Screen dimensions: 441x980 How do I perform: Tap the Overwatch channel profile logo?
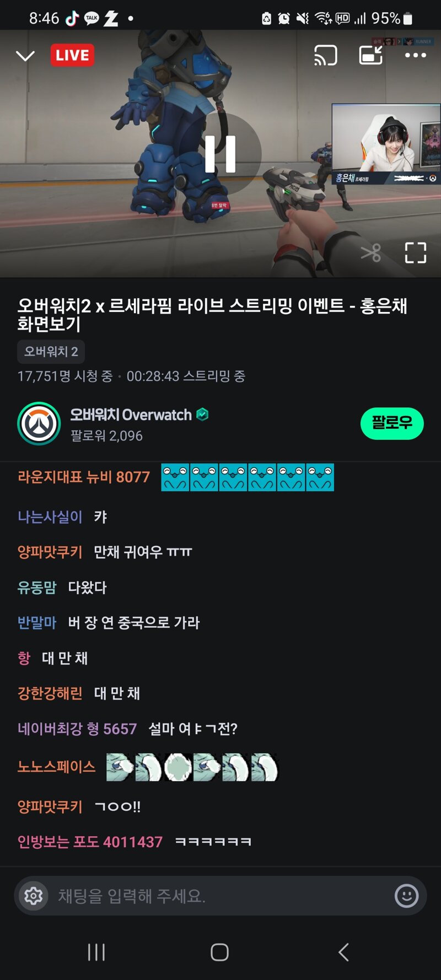click(x=39, y=423)
